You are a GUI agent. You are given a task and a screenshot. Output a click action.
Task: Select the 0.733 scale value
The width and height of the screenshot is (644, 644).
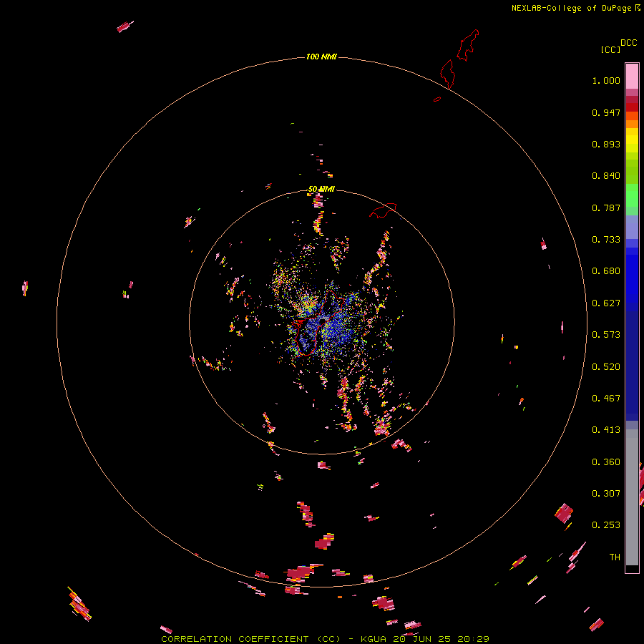tap(606, 240)
